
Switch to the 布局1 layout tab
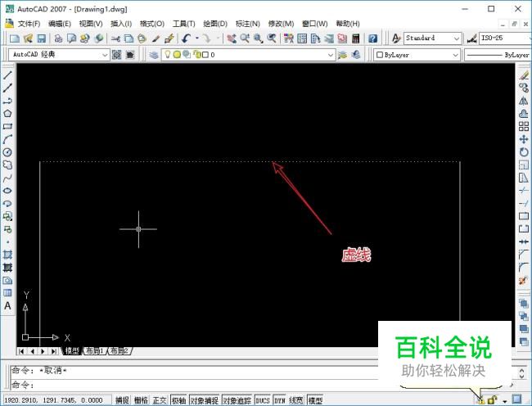(95, 351)
